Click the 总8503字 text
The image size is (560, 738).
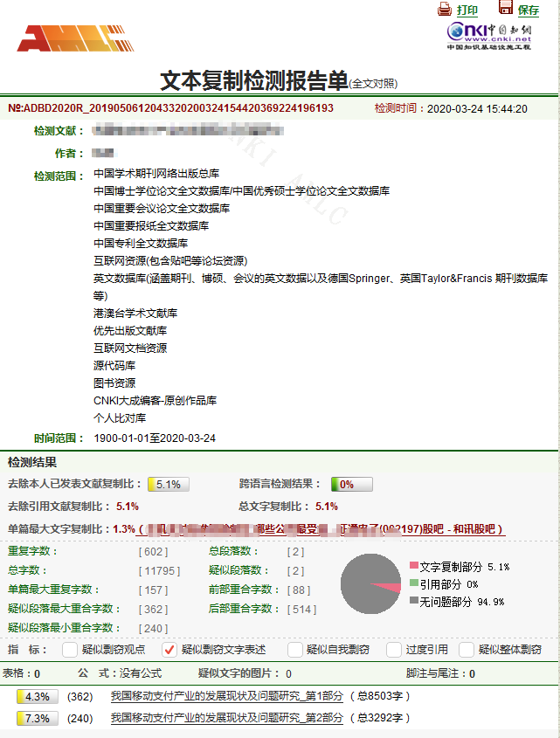tap(380, 695)
